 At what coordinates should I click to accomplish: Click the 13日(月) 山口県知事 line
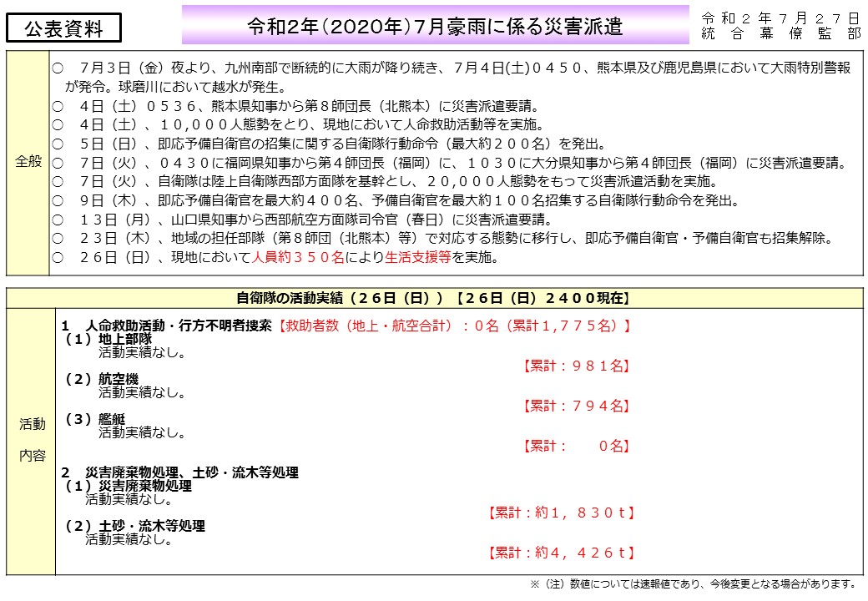coord(303,220)
